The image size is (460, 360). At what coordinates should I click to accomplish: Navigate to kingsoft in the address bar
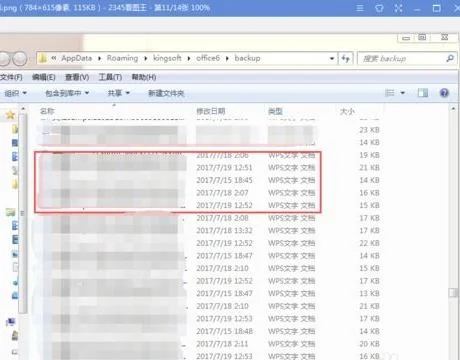167,58
